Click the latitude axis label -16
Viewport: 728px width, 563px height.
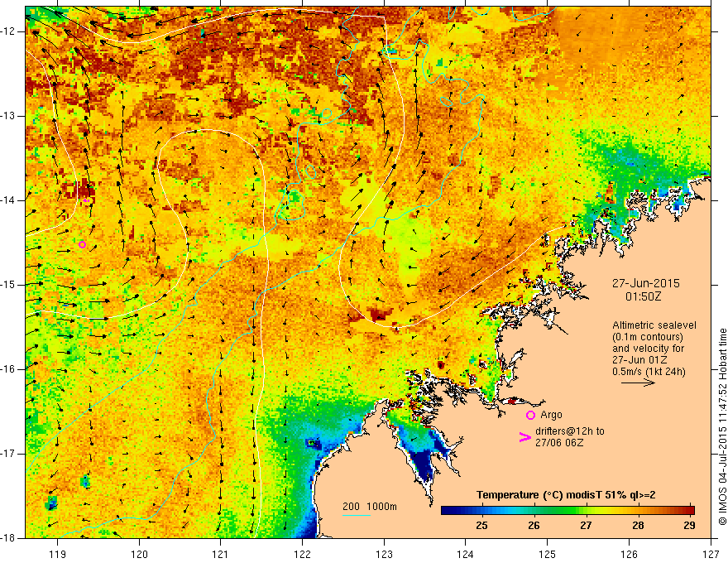9,368
